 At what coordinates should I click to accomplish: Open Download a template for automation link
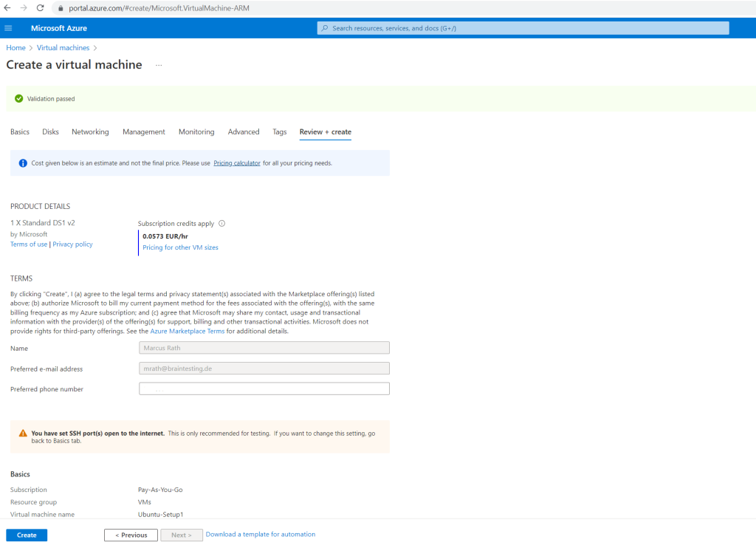[261, 534]
